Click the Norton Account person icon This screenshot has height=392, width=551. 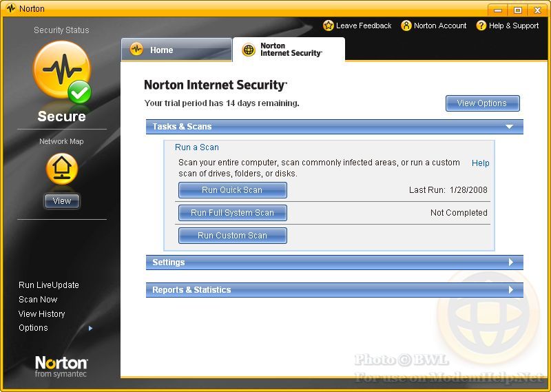click(406, 25)
